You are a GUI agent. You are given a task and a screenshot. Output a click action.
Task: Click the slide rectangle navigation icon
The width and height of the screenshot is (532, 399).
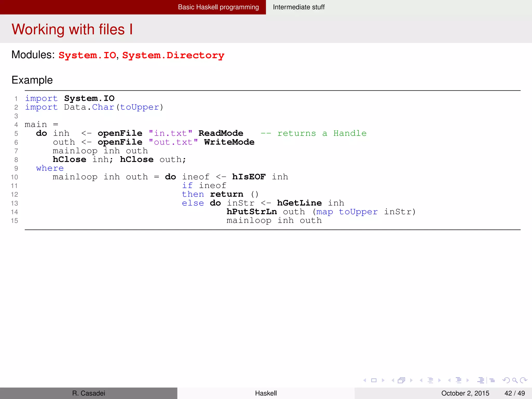(x=374, y=380)
